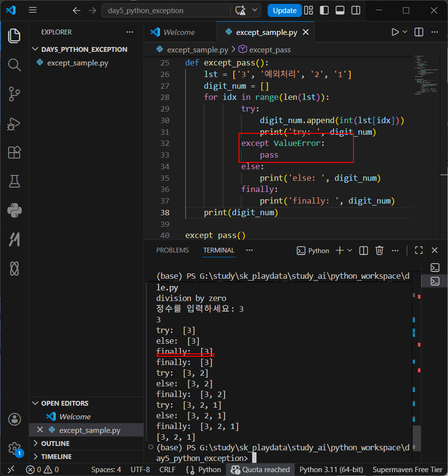Open the Explorer view in activity bar
The image size is (448, 476).
14,36
